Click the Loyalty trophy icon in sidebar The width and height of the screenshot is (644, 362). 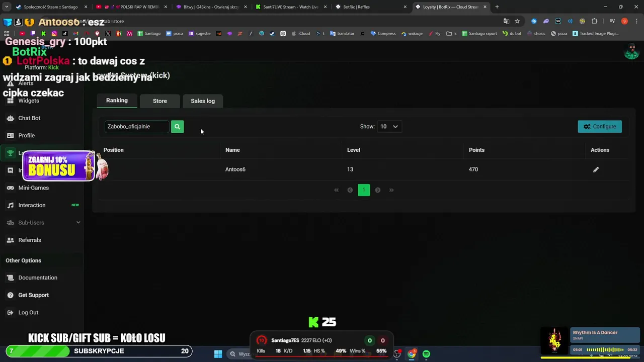click(10, 153)
